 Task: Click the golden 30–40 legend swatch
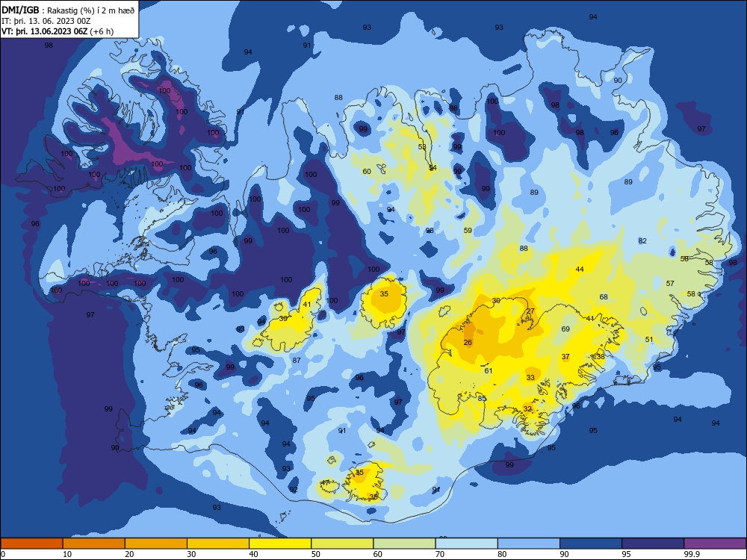[x=218, y=544]
